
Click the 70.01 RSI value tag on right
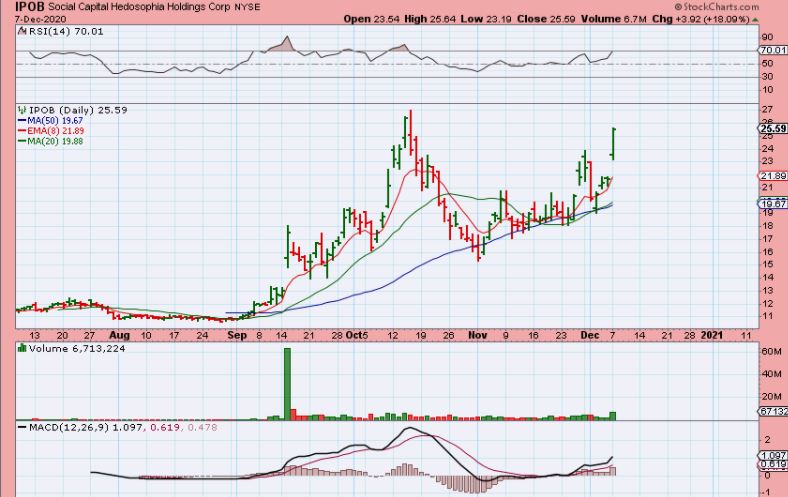click(773, 50)
